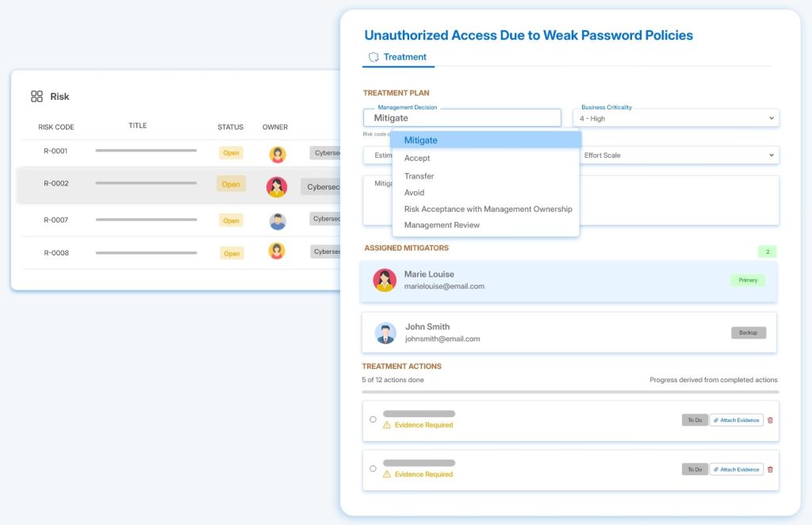Click the shield icon beside the Treatment tab
The height and width of the screenshot is (525, 812).
point(373,57)
